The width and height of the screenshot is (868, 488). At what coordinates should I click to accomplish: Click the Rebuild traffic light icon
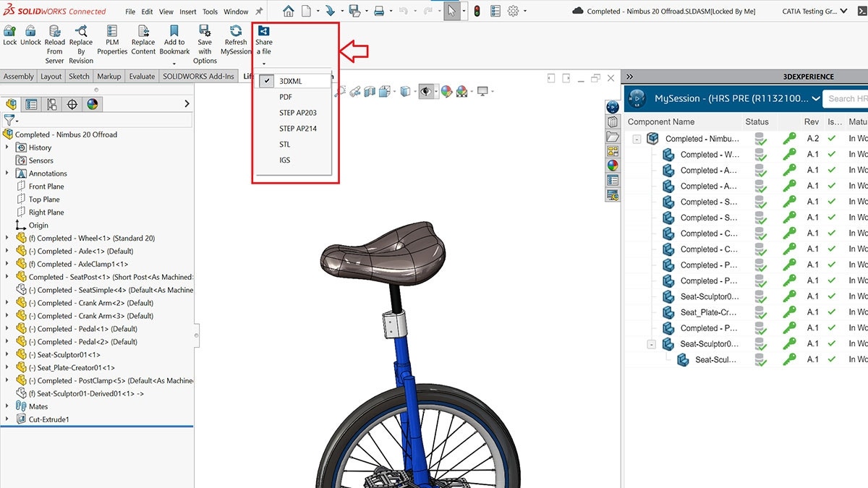pyautogui.click(x=477, y=11)
